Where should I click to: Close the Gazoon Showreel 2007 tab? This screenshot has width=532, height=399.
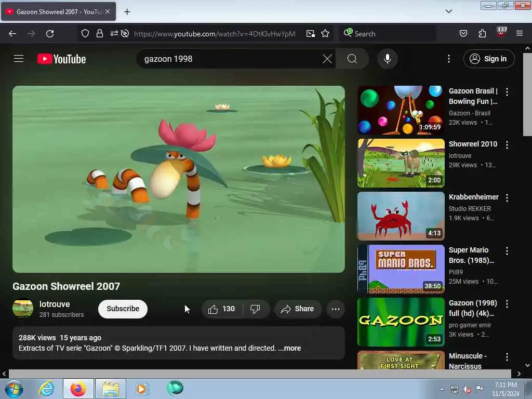[108, 11]
